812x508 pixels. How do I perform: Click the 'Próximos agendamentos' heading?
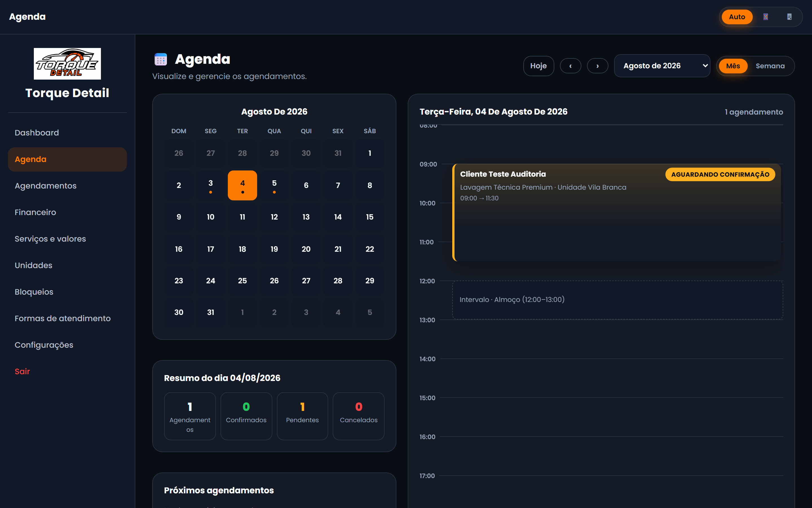(x=219, y=491)
